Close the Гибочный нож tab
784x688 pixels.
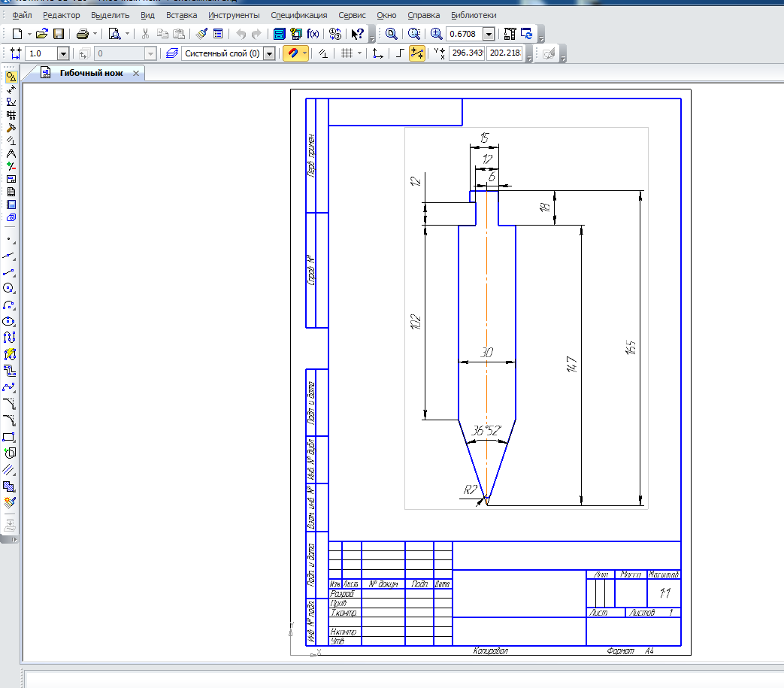click(136, 73)
